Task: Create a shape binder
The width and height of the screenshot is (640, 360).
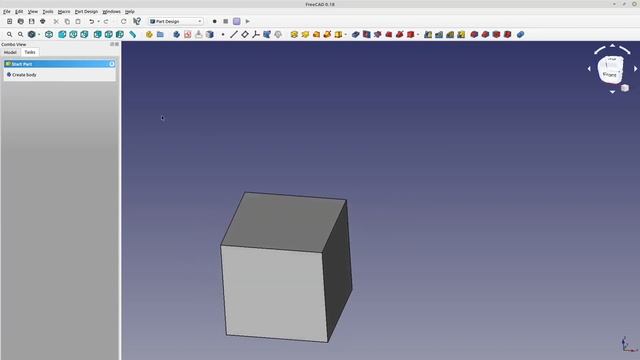Action: pos(267,35)
